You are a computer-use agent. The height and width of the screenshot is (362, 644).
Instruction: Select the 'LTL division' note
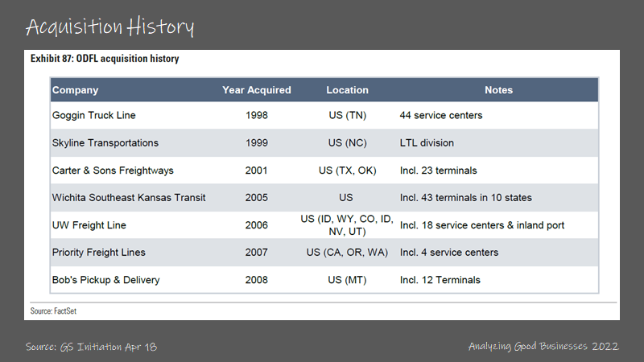427,143
